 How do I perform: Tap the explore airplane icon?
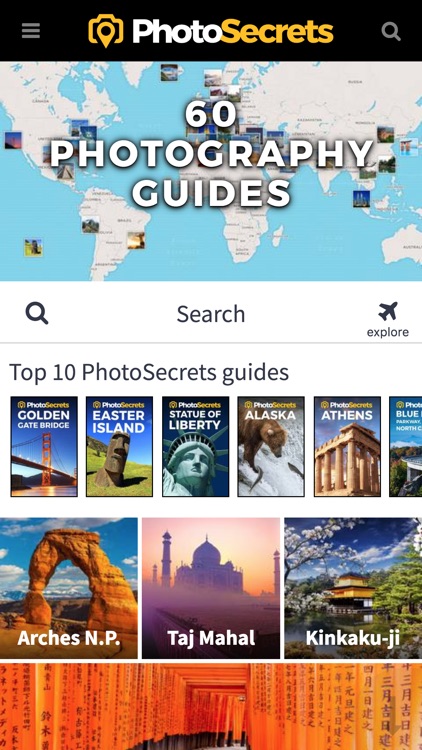[x=388, y=311]
